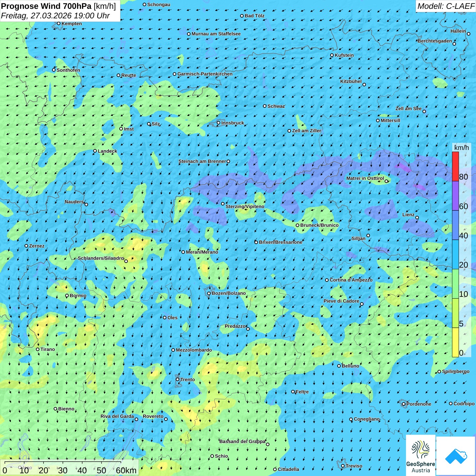This screenshot has height=476, width=476.
Task: Click the Sonthofen label
Action: [x=68, y=70]
